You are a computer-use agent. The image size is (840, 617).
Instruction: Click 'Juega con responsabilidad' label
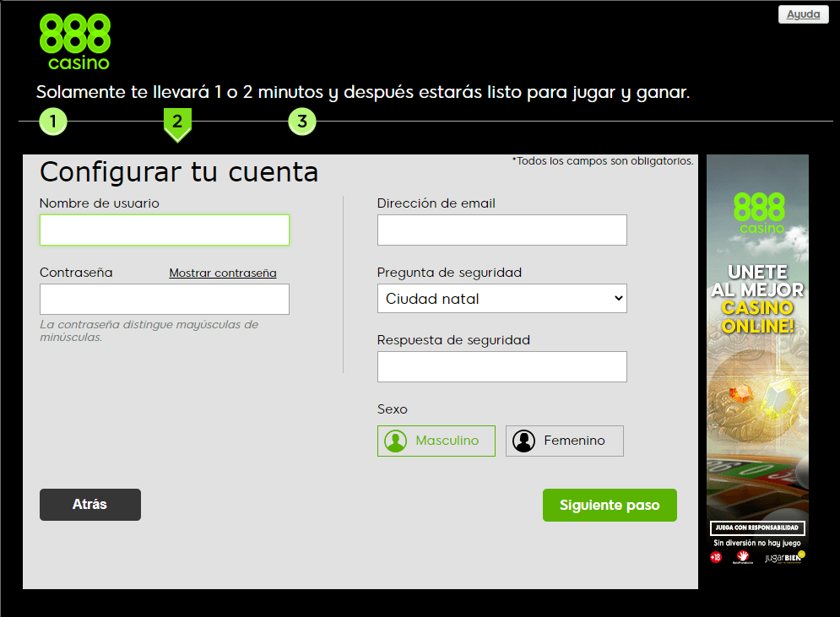coord(757,528)
